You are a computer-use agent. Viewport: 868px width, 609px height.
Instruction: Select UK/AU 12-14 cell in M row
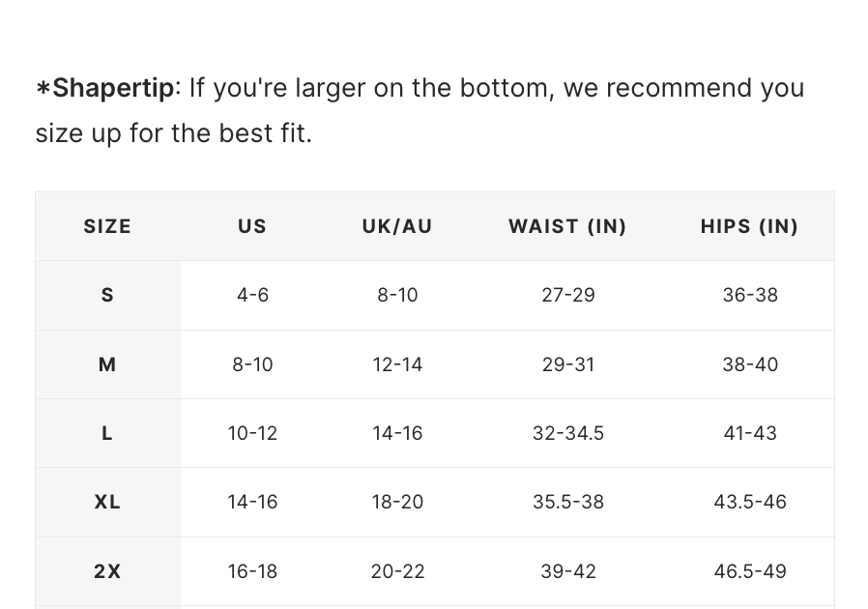pos(397,364)
